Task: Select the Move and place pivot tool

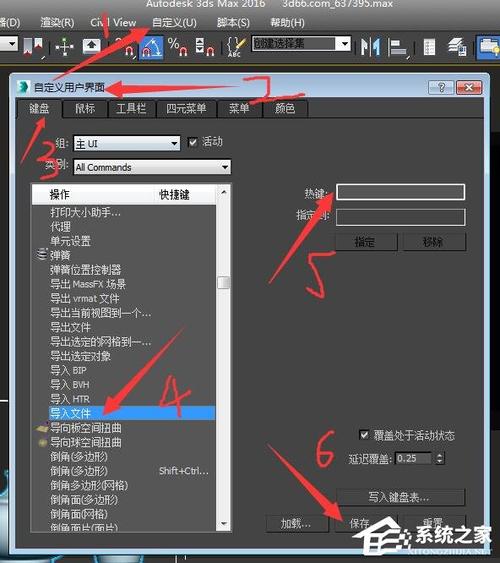Action: [64, 47]
